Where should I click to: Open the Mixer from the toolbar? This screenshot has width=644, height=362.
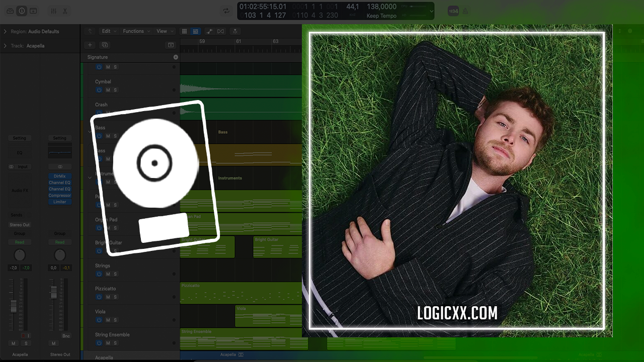(53, 11)
